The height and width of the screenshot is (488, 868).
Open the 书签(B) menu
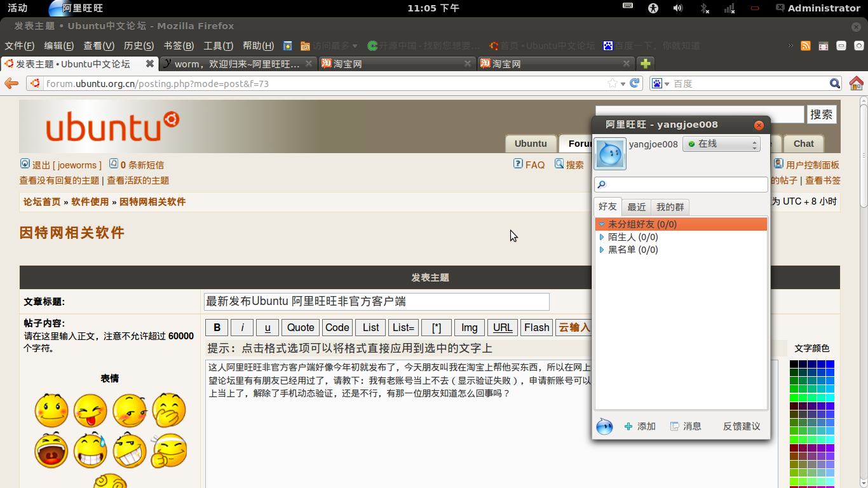click(x=179, y=46)
